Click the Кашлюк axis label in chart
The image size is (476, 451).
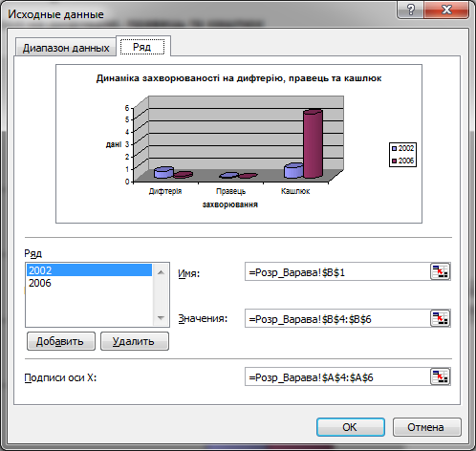click(x=295, y=191)
